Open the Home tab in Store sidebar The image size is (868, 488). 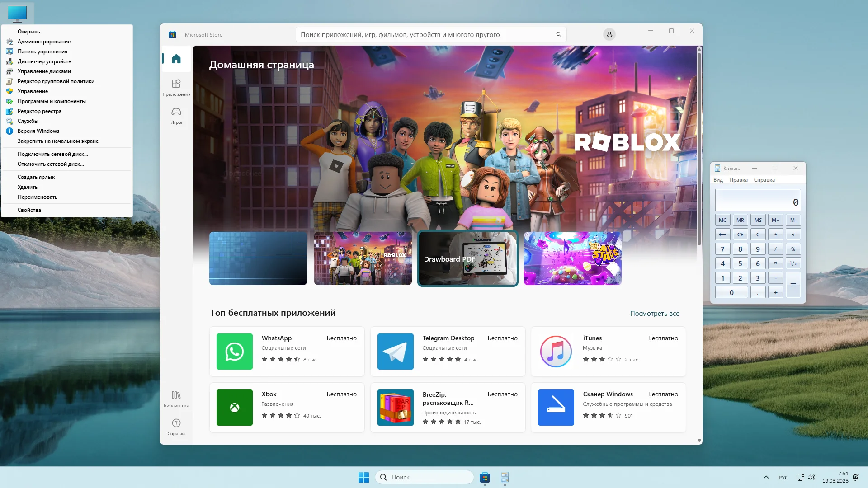pos(176,59)
